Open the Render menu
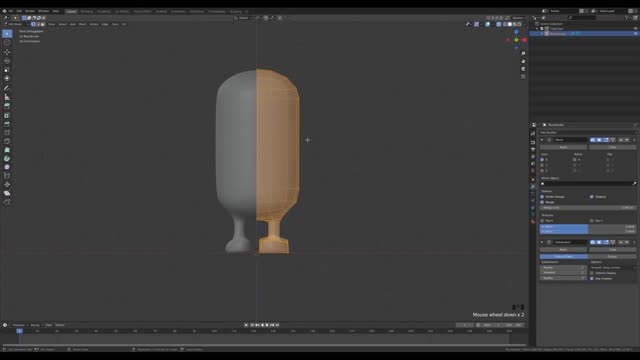The image size is (640, 360). 30,11
